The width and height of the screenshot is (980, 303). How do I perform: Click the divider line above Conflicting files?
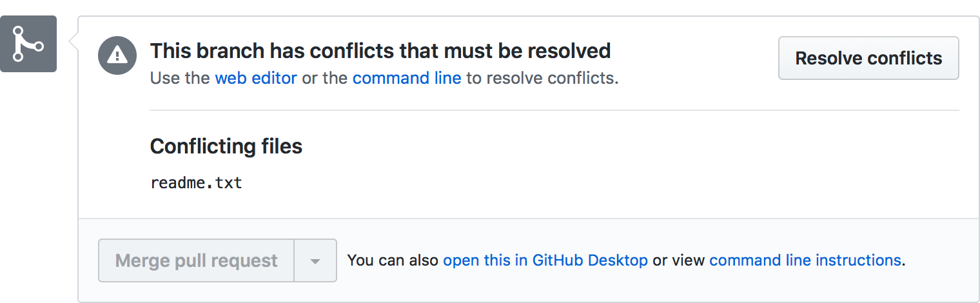554,110
